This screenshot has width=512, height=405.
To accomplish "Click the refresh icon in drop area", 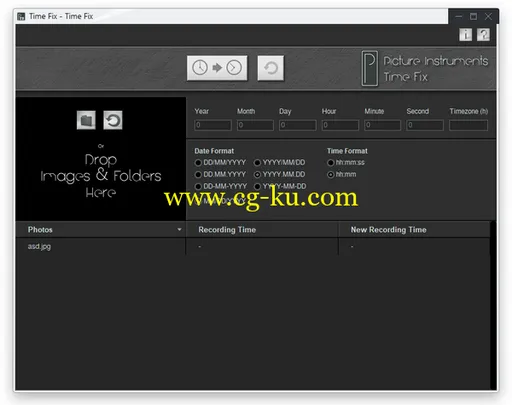I will [113, 120].
